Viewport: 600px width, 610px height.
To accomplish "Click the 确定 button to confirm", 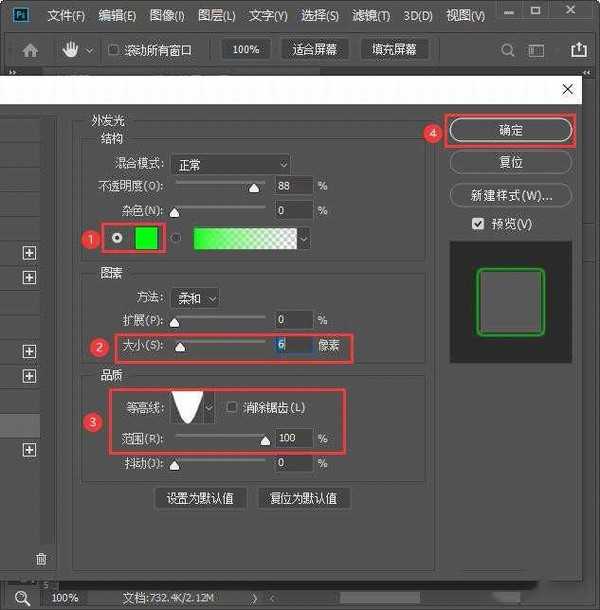I will point(511,130).
